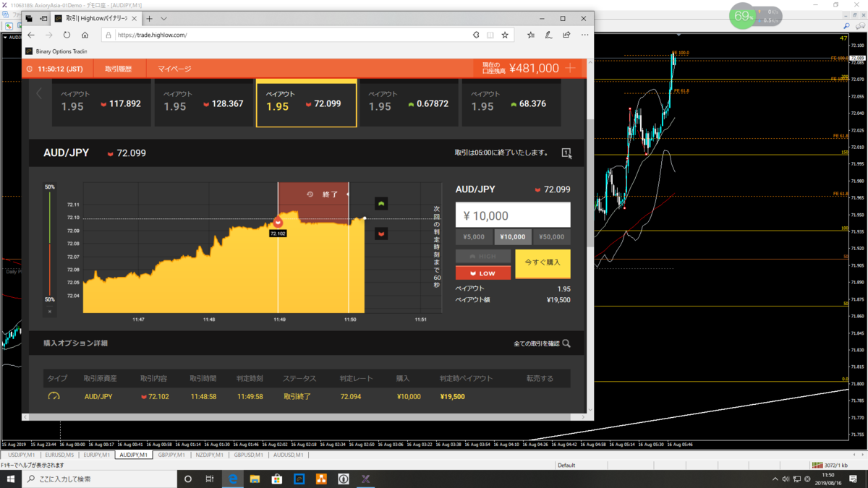The height and width of the screenshot is (488, 868).
Task: Click the 今すぐ購入 buy now button
Action: (x=543, y=263)
